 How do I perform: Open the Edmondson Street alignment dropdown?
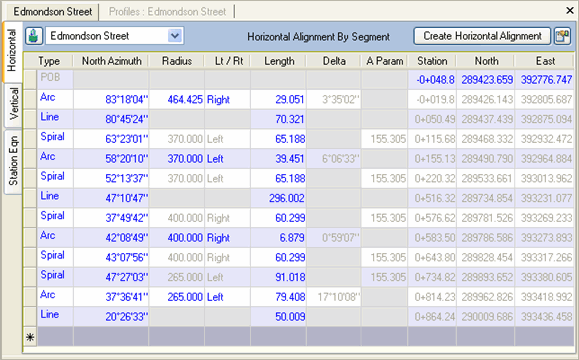point(175,36)
